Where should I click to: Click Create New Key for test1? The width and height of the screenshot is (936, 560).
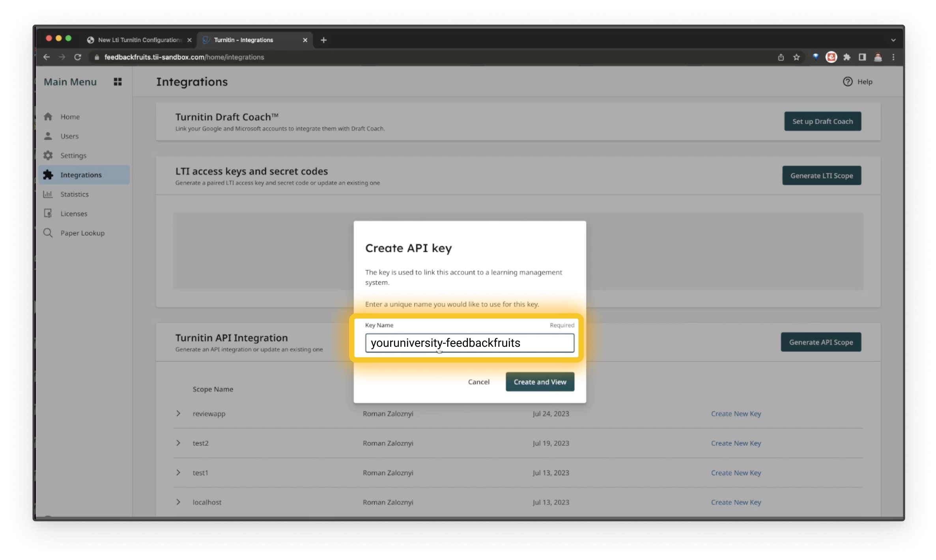point(736,473)
